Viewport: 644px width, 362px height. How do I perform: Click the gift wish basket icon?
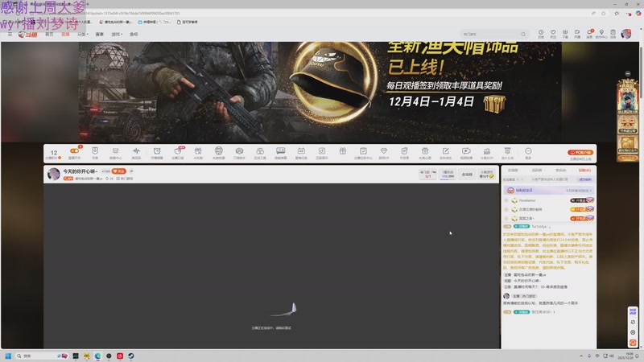[x=425, y=151]
